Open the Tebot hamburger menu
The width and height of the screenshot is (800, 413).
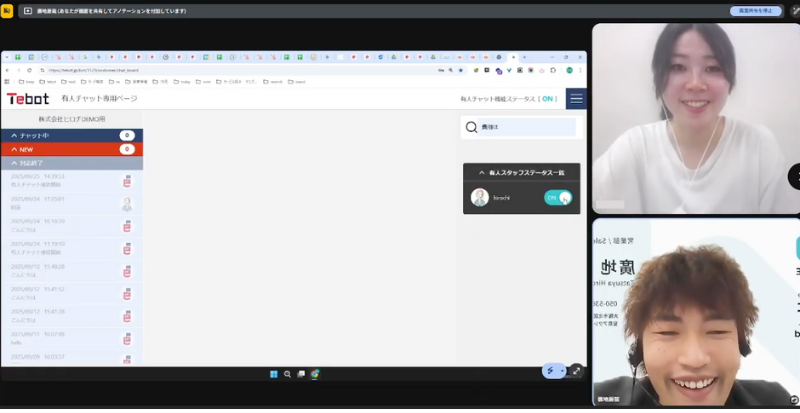[x=575, y=99]
